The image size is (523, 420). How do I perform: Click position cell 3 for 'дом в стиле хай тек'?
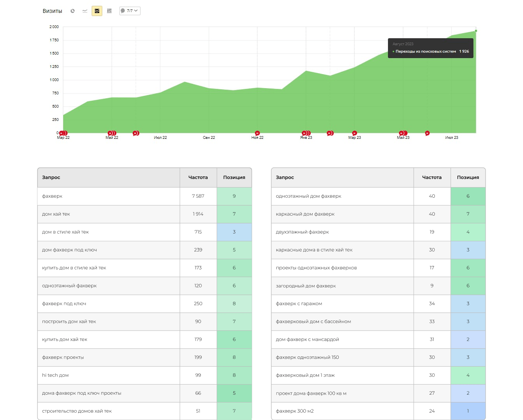pyautogui.click(x=234, y=232)
